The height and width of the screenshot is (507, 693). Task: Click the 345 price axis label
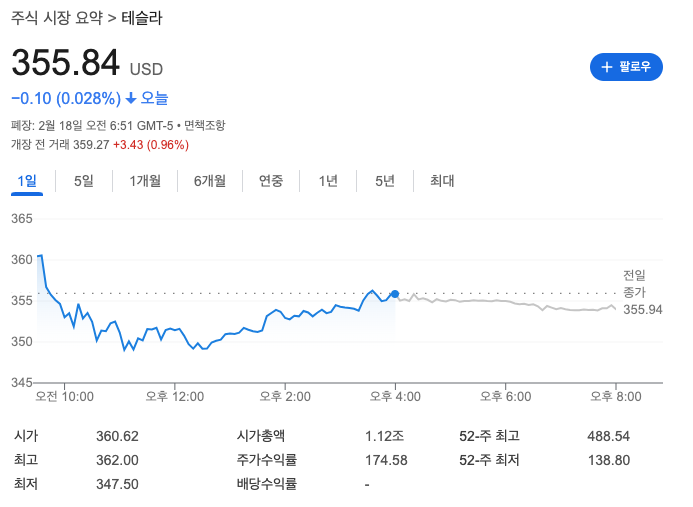pyautogui.click(x=22, y=382)
